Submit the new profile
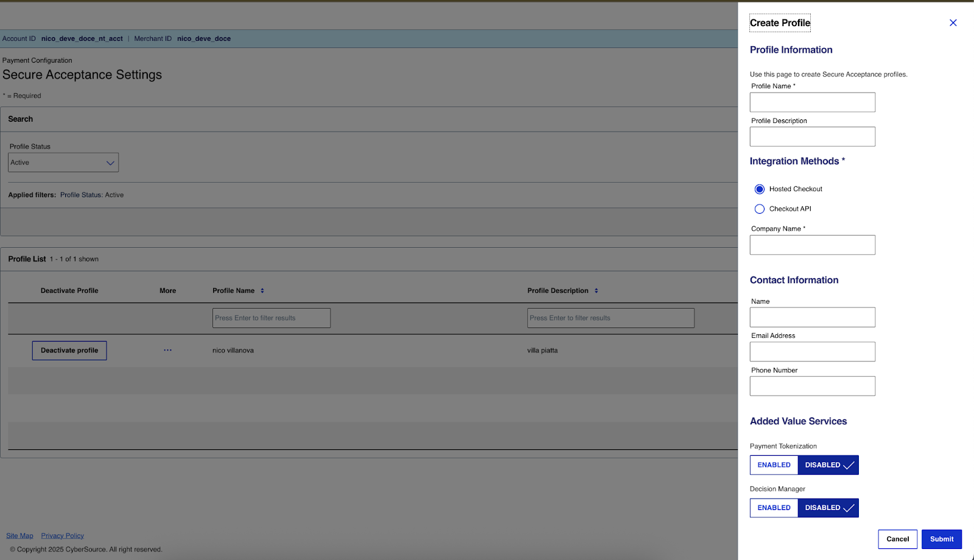 [941, 539]
